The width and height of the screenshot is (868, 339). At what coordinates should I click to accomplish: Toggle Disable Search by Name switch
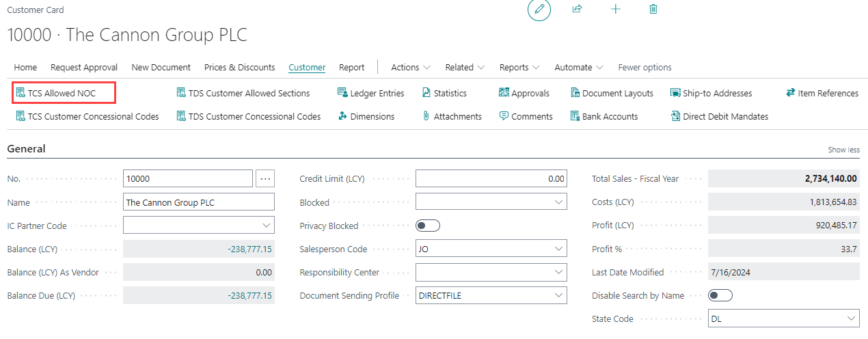pyautogui.click(x=720, y=295)
